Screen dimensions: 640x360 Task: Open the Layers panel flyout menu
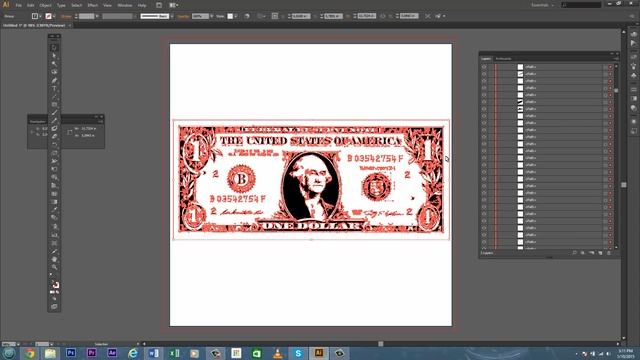pyautogui.click(x=616, y=59)
